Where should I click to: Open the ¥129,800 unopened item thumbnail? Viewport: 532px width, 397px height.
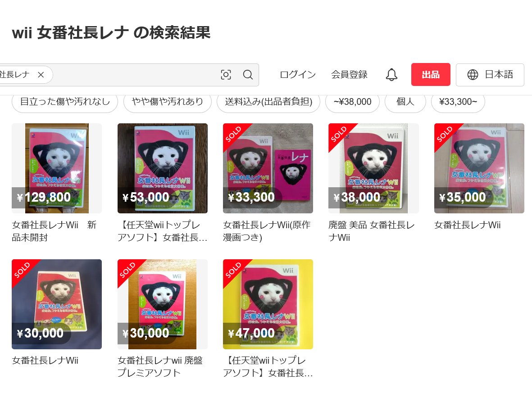click(57, 168)
